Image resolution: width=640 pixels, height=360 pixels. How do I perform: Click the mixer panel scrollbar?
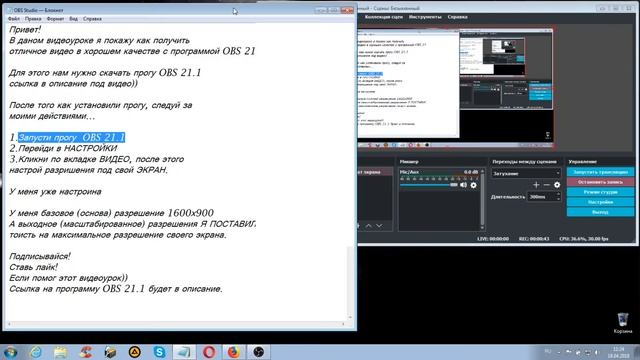(482, 200)
